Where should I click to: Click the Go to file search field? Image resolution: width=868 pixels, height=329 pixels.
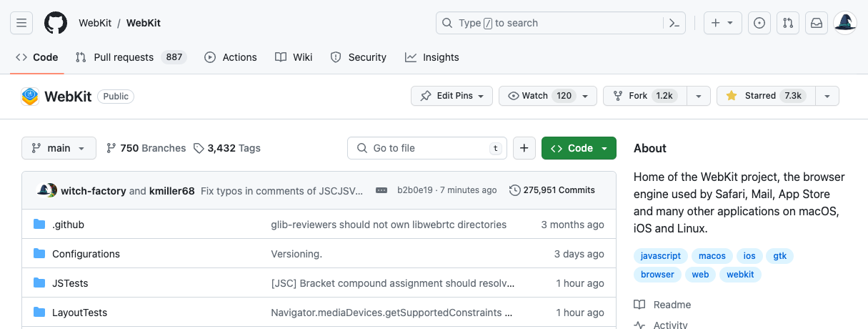426,148
